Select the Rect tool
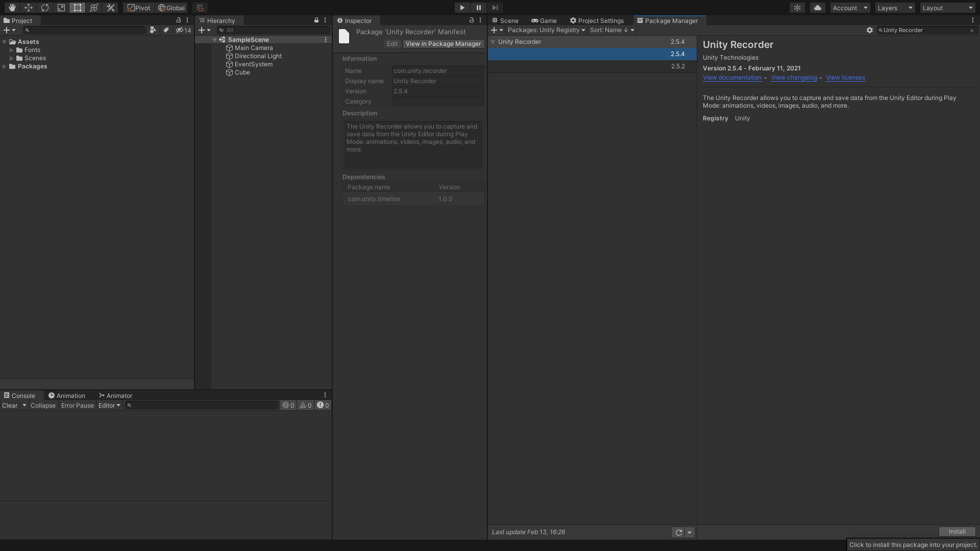 (77, 8)
